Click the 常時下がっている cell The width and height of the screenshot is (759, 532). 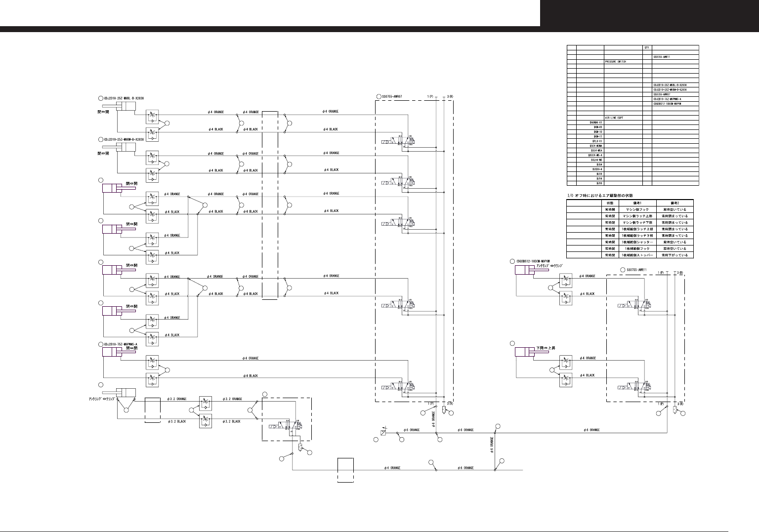click(675, 255)
